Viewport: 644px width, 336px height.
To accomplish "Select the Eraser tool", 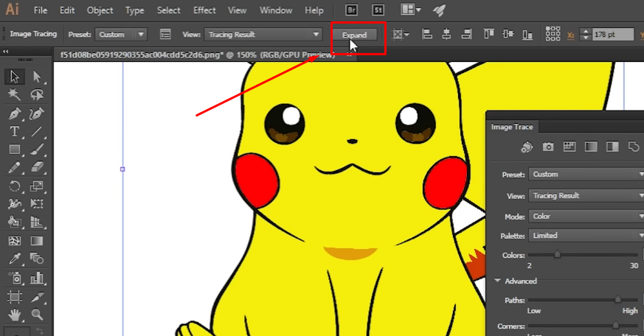I will pyautogui.click(x=37, y=167).
